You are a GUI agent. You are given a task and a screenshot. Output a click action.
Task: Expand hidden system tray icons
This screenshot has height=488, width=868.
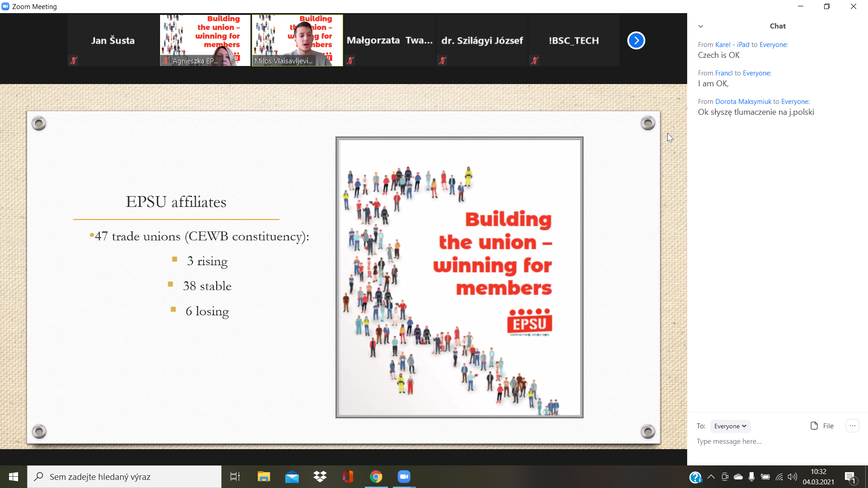[711, 477]
